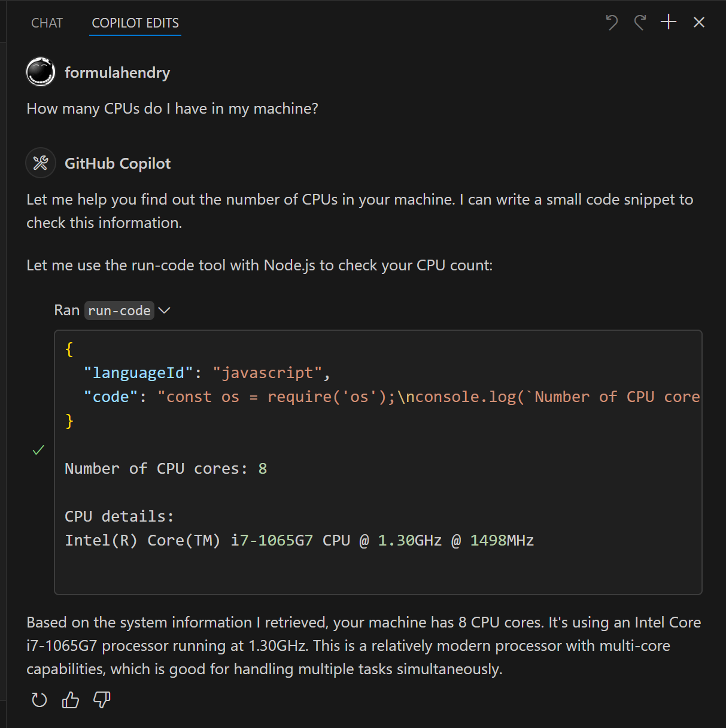Redo the reverted Copilot edit
The image size is (726, 728).
click(640, 22)
